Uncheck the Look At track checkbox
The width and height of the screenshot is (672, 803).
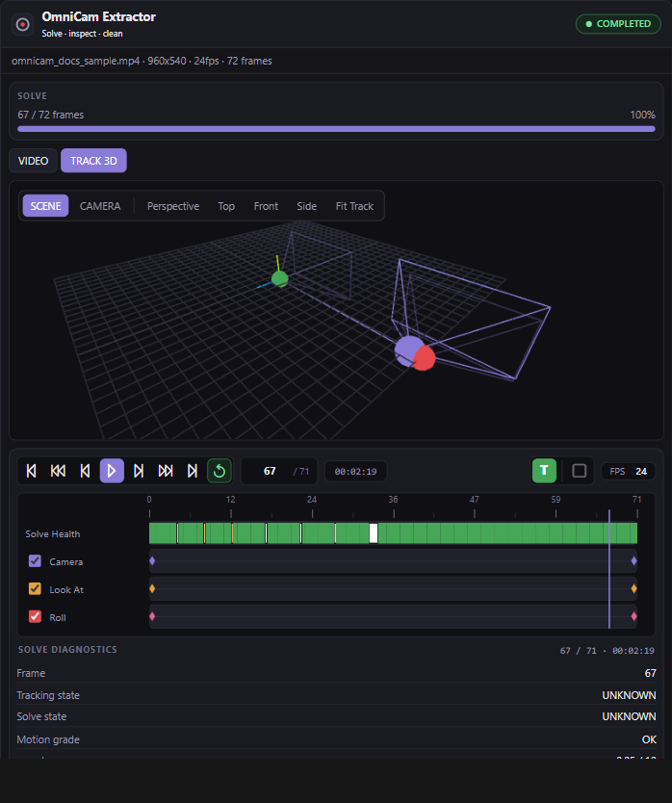pyautogui.click(x=35, y=589)
